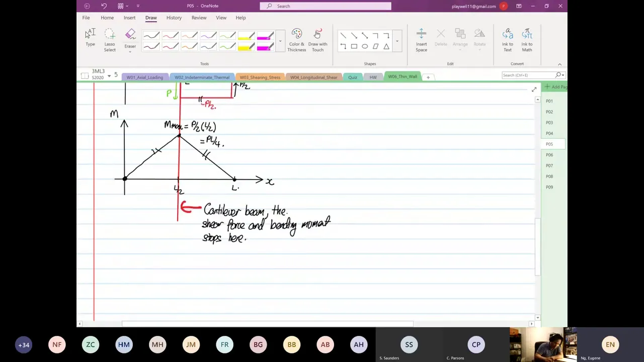The image size is (644, 362).
Task: Collapse the ribbon with the chevron
Action: [559, 64]
